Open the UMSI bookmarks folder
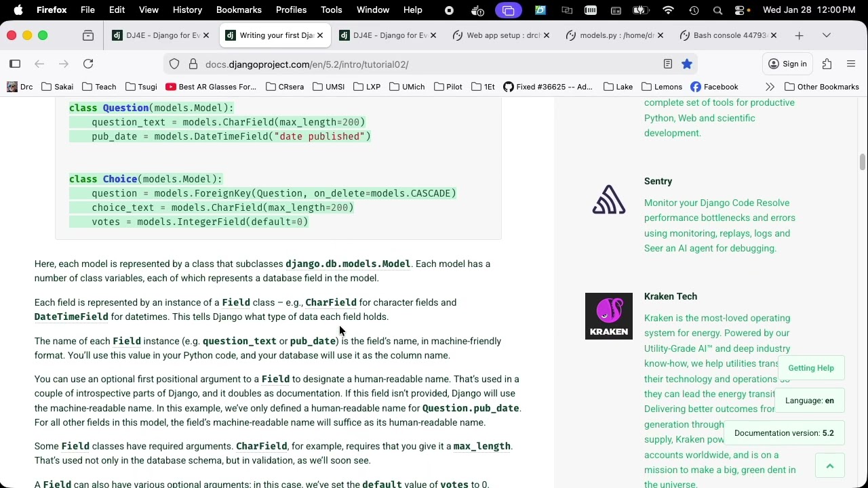868x488 pixels. click(x=329, y=87)
